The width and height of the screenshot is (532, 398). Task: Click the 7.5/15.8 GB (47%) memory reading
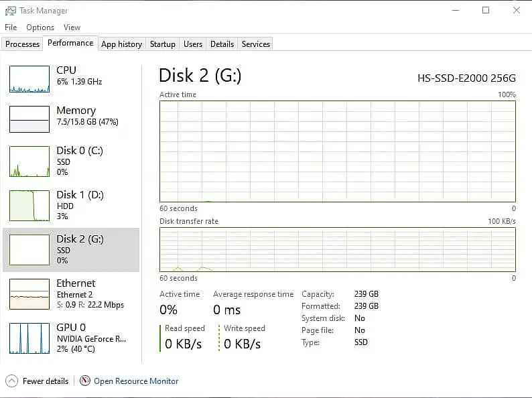click(x=88, y=122)
